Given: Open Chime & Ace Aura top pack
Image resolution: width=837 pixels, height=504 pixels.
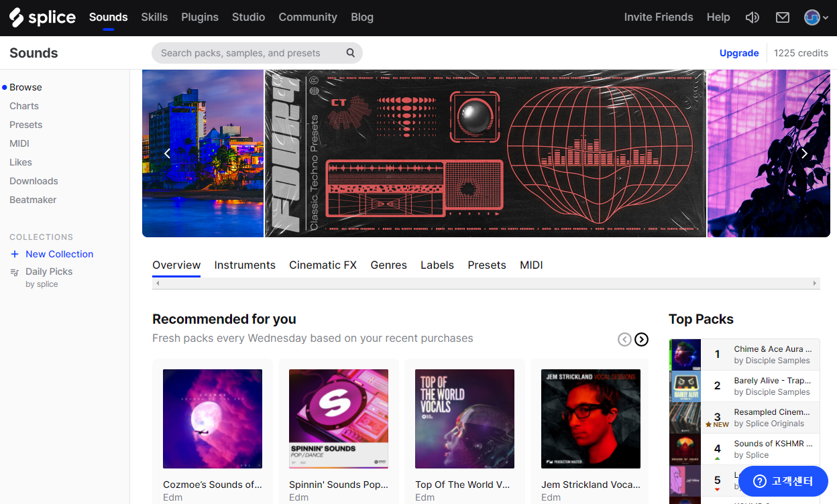Looking at the screenshot, I should 744,355.
